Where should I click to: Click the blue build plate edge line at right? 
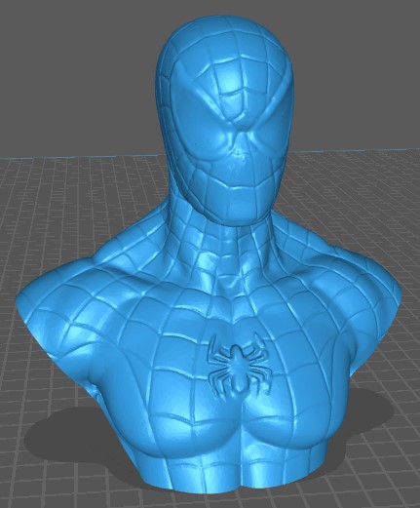pos(358,151)
